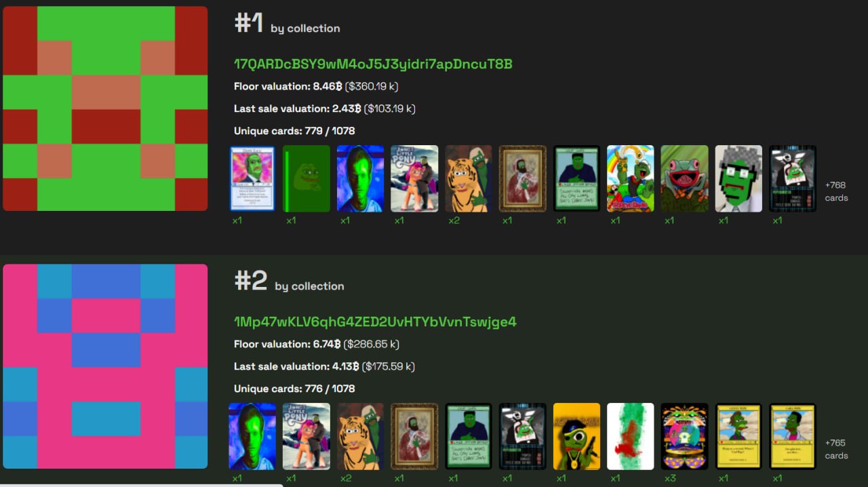Select the framed portrait card in rank #1
Viewport: 868px width, 487px height.
click(522, 178)
